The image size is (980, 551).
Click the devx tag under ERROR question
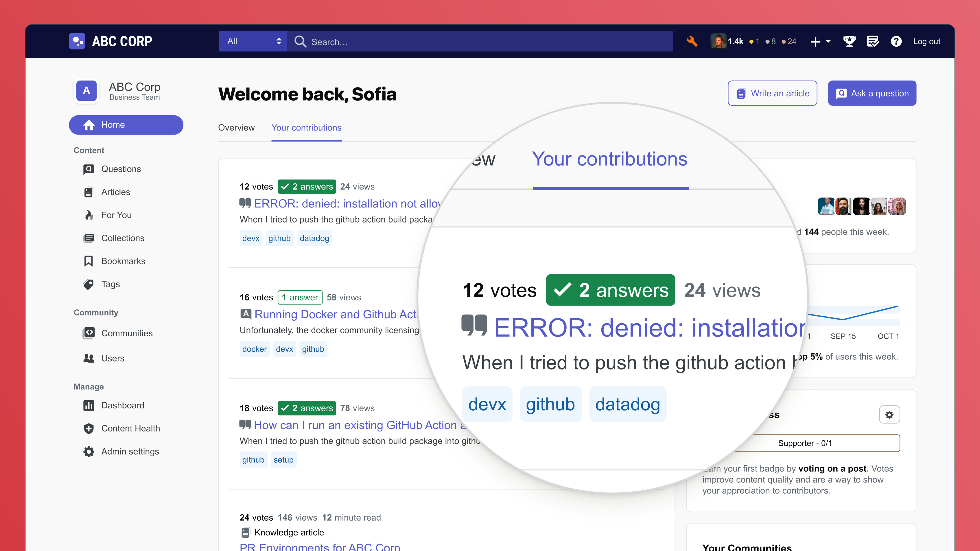pos(251,238)
